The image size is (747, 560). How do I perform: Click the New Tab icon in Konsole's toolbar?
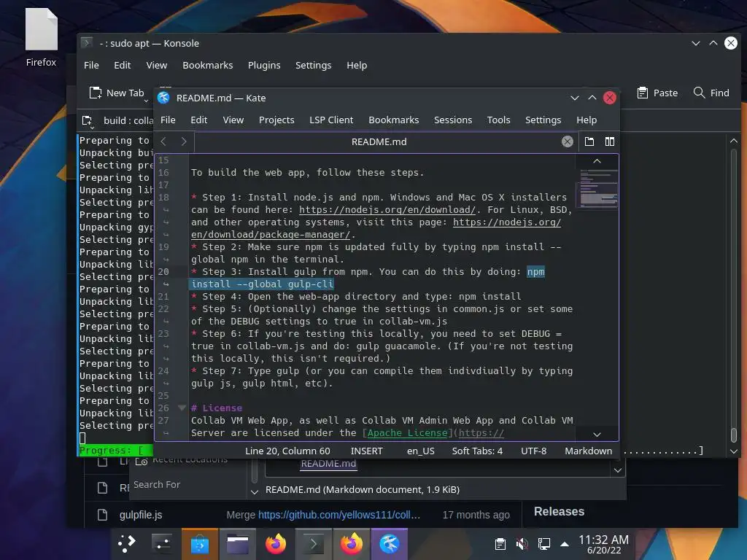(96, 93)
